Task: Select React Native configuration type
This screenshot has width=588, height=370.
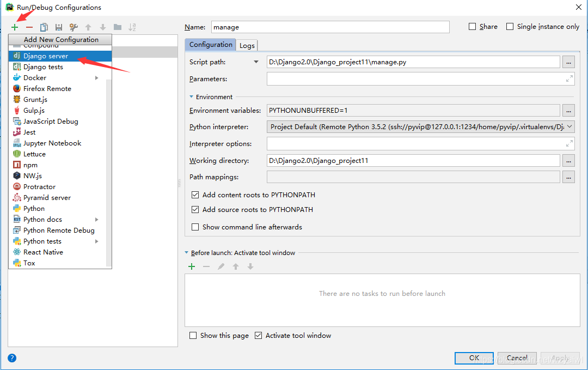Action: click(x=57, y=252)
